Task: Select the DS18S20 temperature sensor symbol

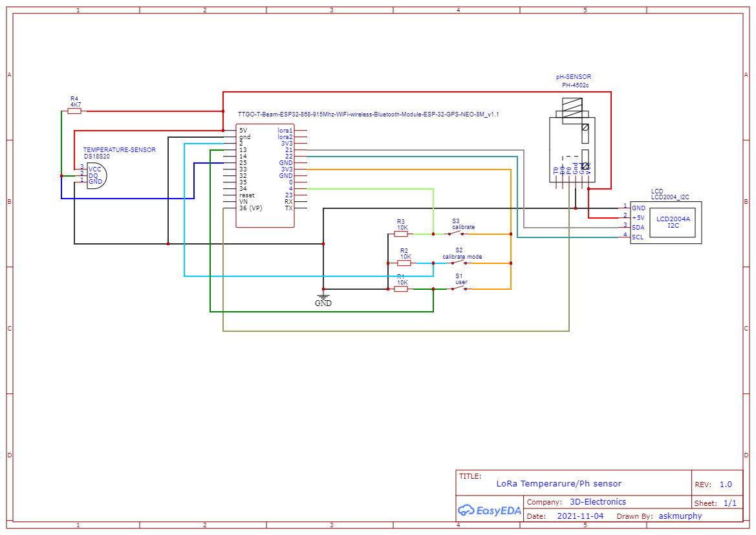Action: 97,175
